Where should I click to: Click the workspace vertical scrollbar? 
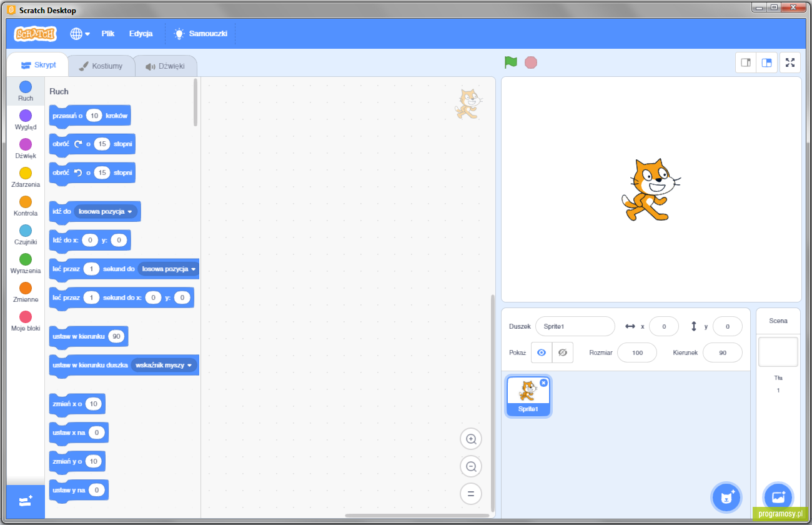pyautogui.click(x=492, y=403)
